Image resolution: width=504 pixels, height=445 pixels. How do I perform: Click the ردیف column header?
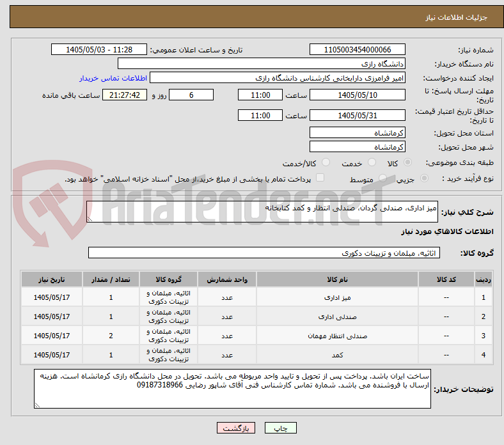click(x=484, y=279)
